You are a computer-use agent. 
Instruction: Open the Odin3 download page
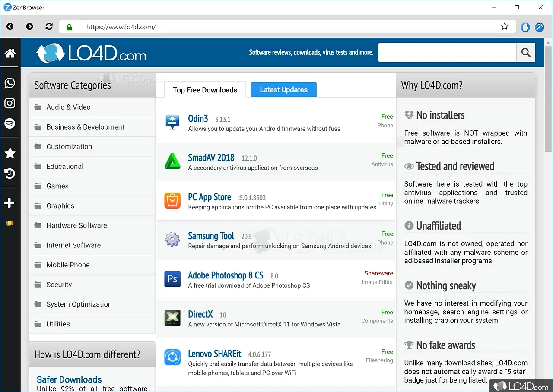click(198, 118)
